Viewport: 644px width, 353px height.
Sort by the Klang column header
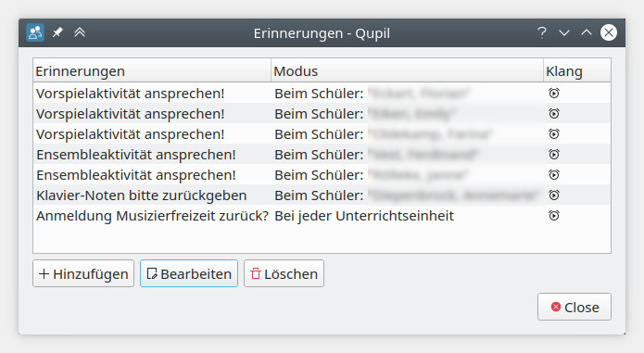[x=577, y=70]
